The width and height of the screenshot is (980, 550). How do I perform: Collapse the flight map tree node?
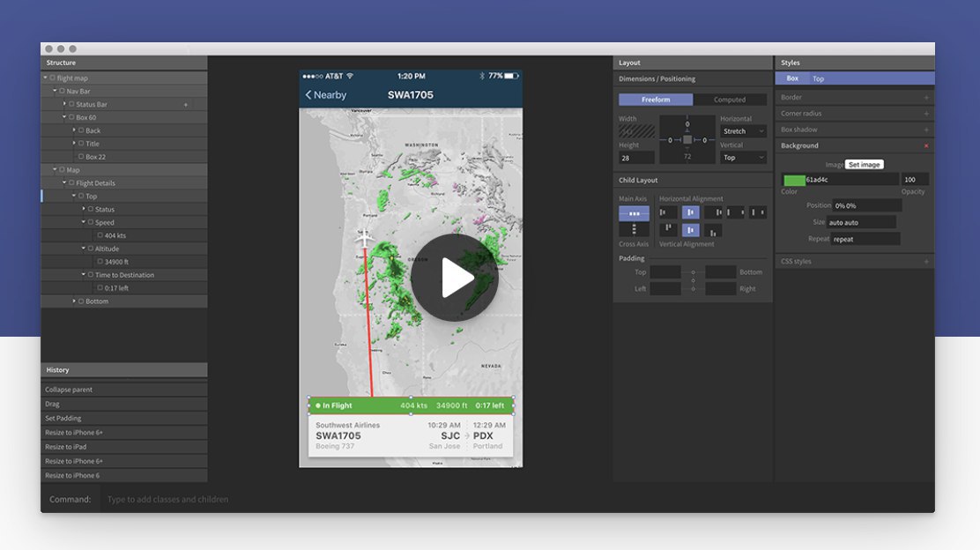pyautogui.click(x=45, y=78)
